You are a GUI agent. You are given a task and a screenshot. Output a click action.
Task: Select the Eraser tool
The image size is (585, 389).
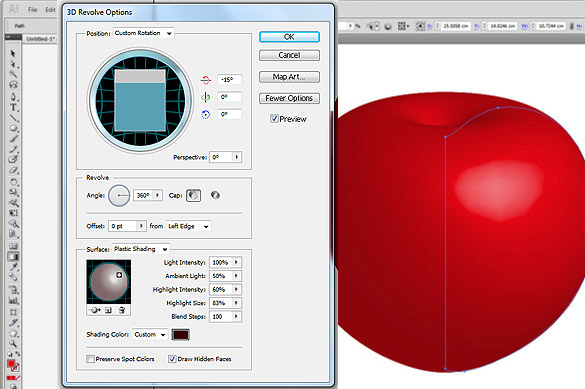(x=13, y=170)
